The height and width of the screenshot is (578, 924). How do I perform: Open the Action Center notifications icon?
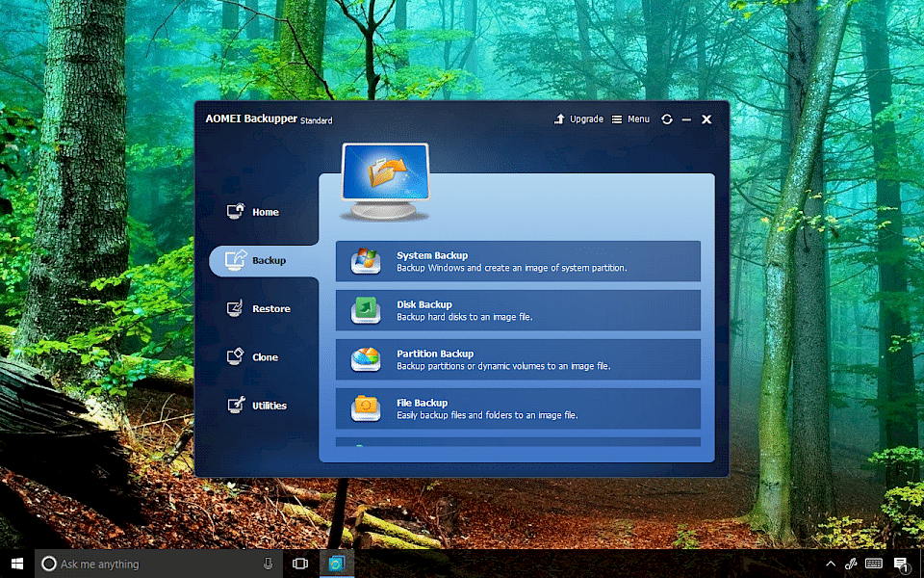coord(901,565)
